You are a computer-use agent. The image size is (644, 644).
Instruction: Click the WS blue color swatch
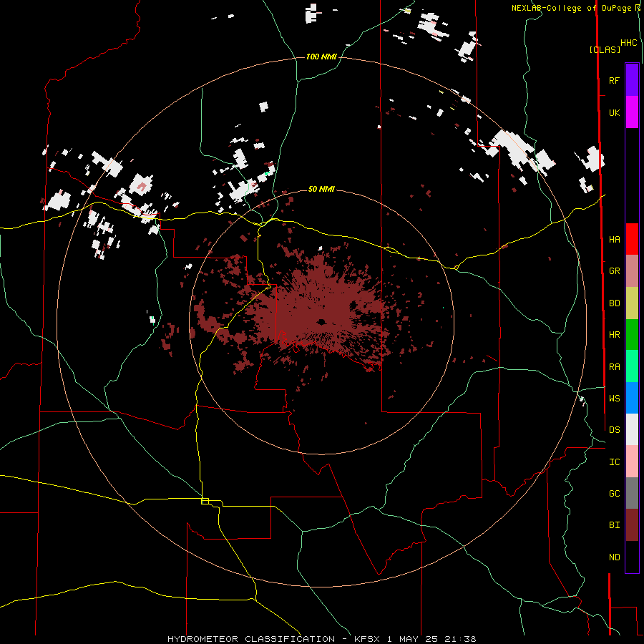(x=632, y=398)
